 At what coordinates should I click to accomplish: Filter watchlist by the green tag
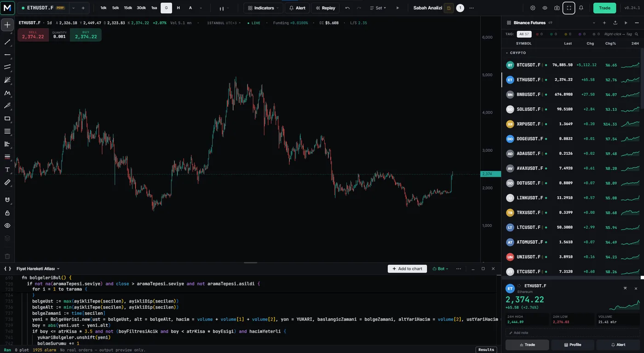pyautogui.click(x=552, y=34)
